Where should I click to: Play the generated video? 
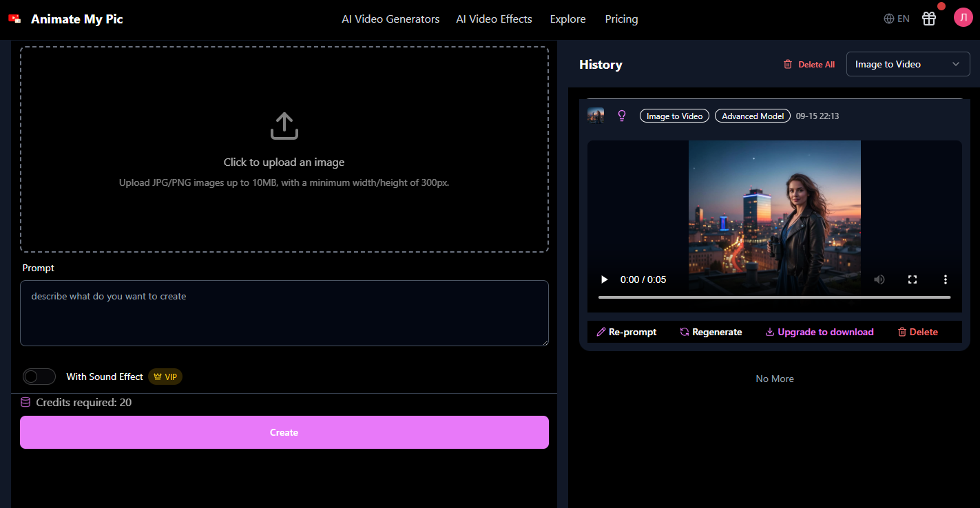click(605, 279)
